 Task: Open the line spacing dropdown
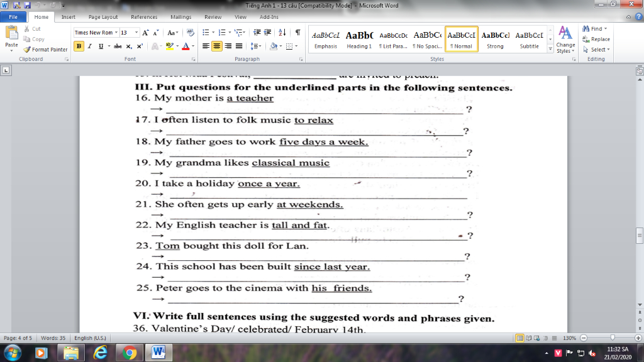(x=256, y=46)
